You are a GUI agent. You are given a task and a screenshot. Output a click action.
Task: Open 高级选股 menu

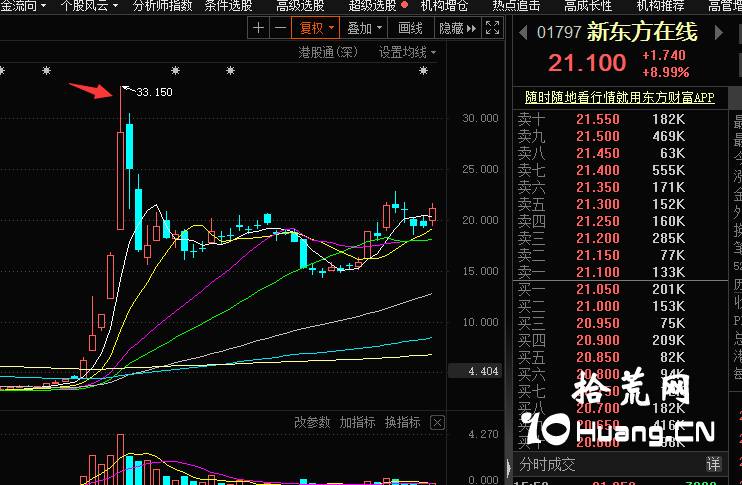300,6
